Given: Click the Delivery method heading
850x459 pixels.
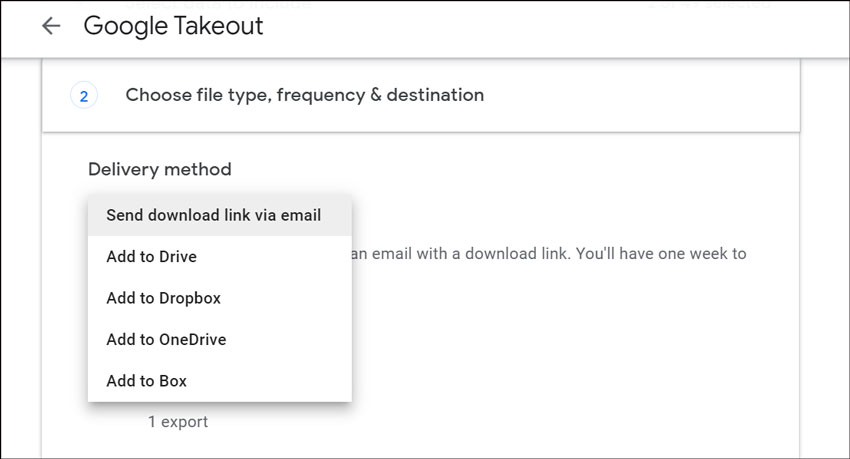Looking at the screenshot, I should click(x=159, y=170).
